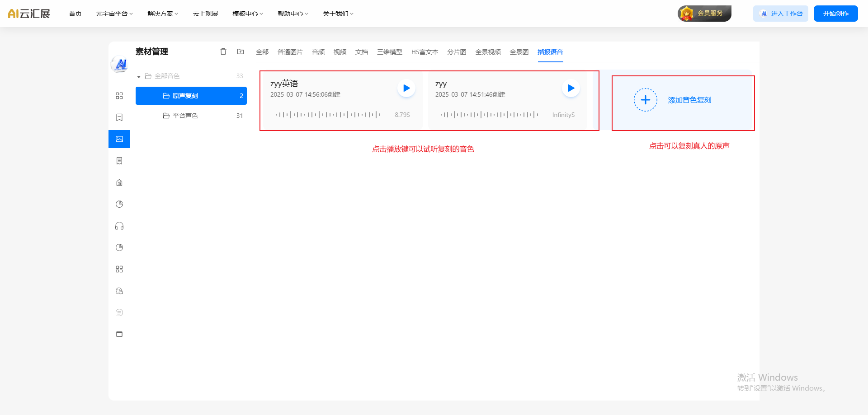
Task: Collapse the 全部音色 folder tree arrow
Action: tap(139, 77)
